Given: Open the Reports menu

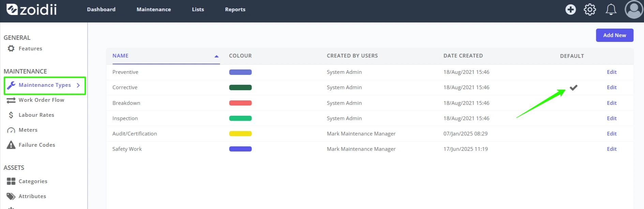Looking at the screenshot, I should tap(235, 10).
